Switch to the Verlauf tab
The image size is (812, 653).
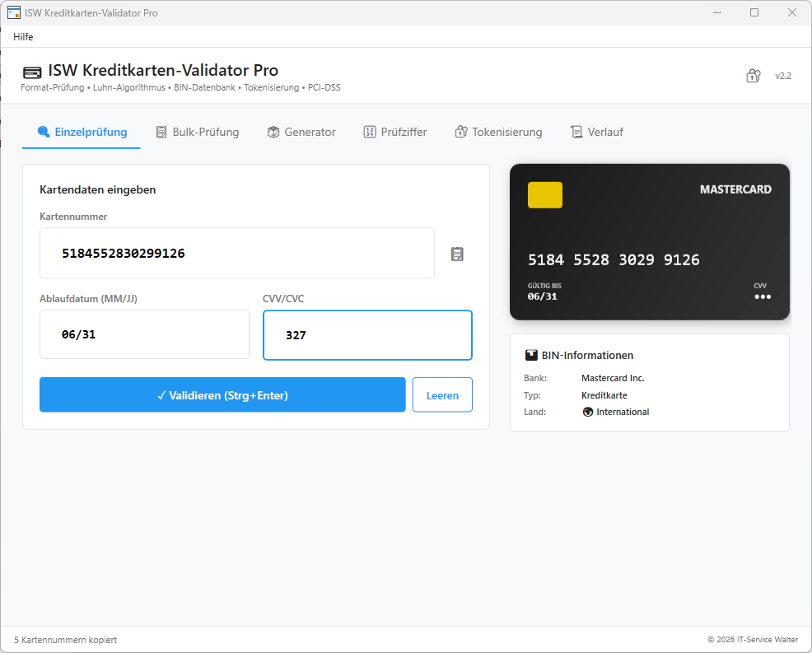pyautogui.click(x=597, y=131)
